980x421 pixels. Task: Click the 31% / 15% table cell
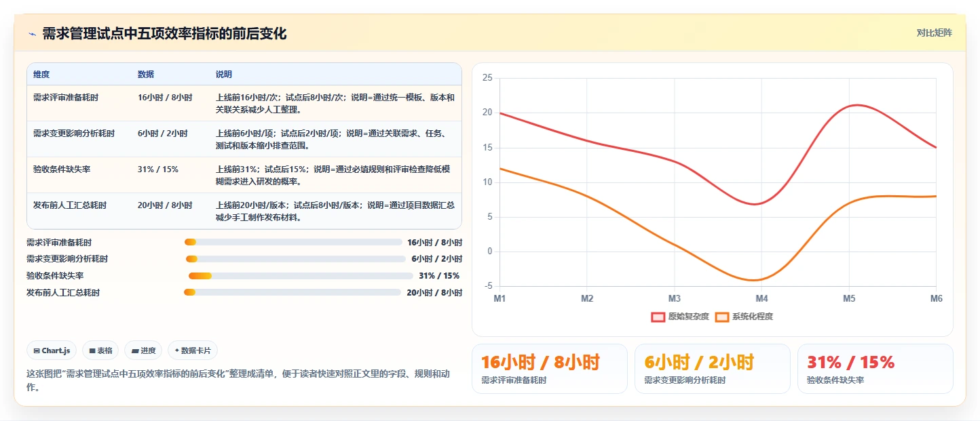click(158, 169)
